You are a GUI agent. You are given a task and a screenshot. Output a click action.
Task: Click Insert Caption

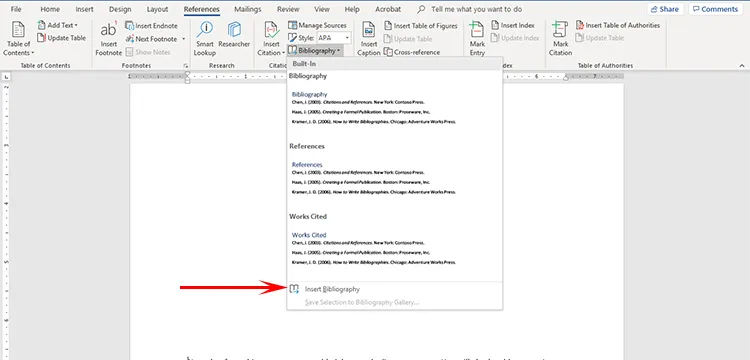click(368, 39)
